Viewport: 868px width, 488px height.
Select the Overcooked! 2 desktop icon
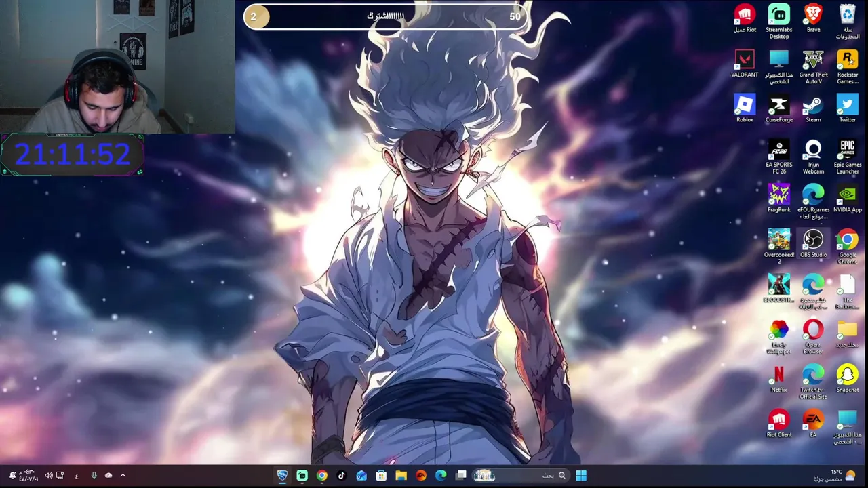pos(778,246)
